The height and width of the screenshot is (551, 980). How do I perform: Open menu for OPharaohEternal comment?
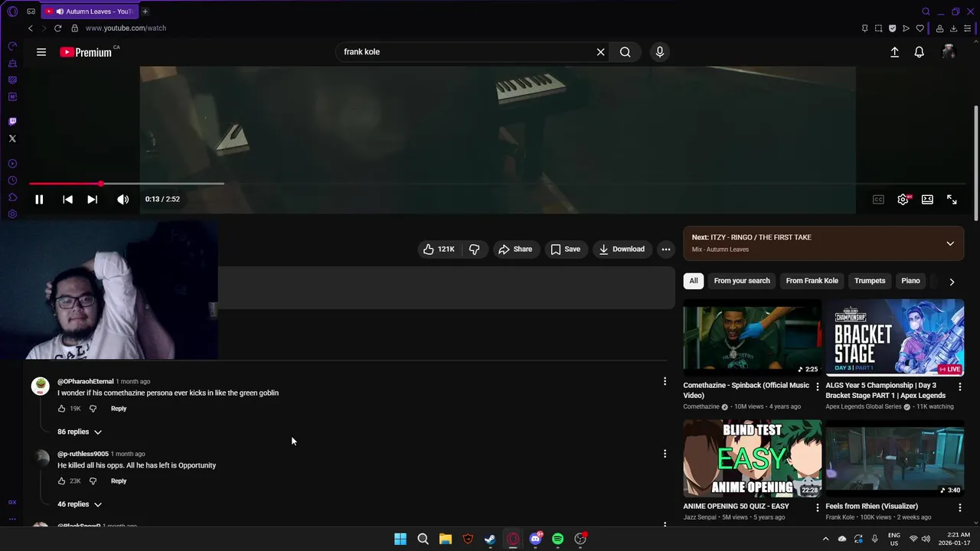coord(665,381)
